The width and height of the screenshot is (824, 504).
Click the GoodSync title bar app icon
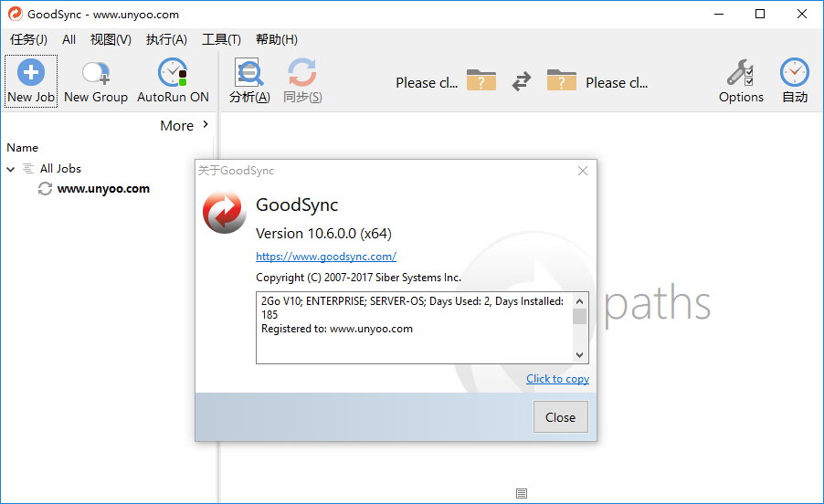click(x=16, y=14)
